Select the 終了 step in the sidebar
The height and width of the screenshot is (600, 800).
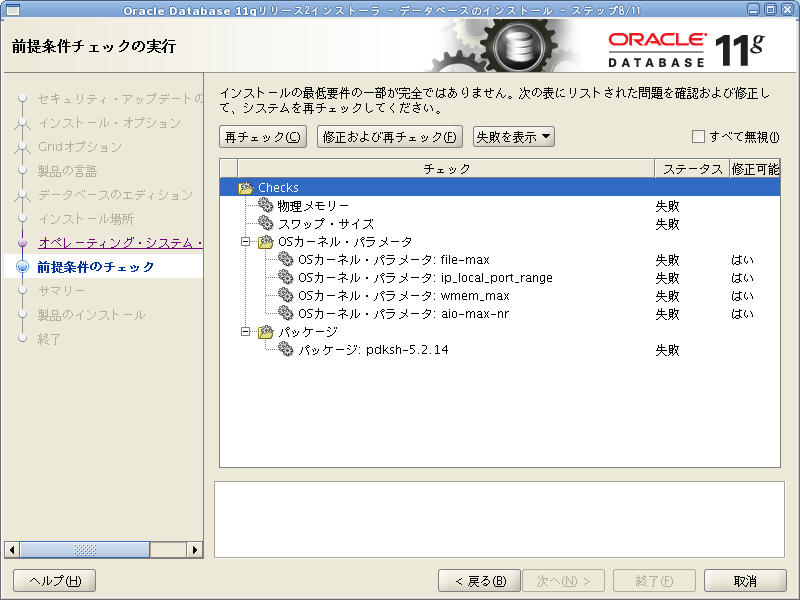pyautogui.click(x=49, y=339)
